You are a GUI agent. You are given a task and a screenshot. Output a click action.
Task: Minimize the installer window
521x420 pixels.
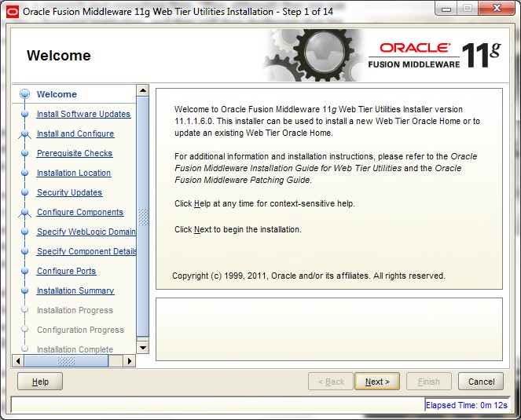pyautogui.click(x=446, y=9)
